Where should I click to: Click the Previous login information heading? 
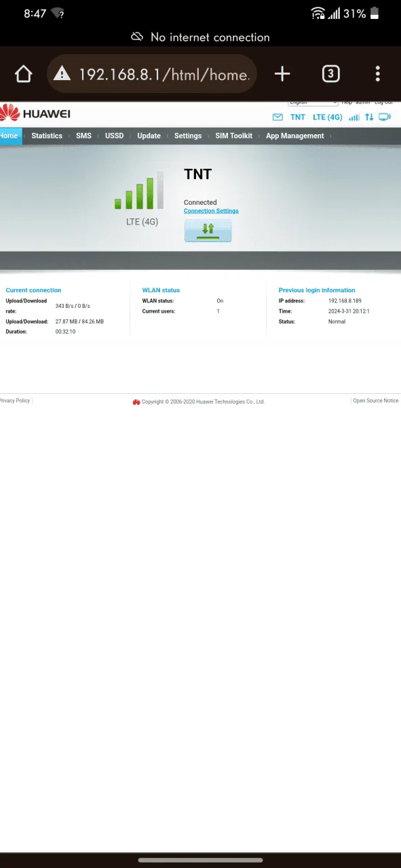pyautogui.click(x=317, y=290)
